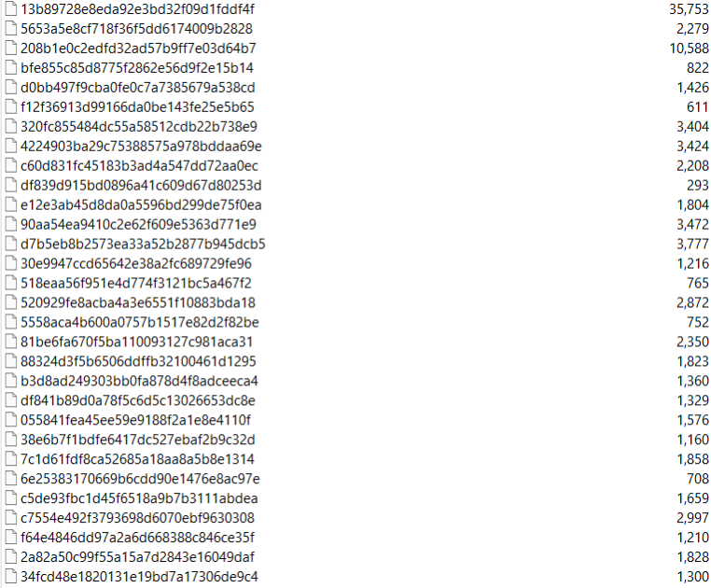Click size 2,997 of file c7554e492f3793698d6070ebf9630308
Image resolution: width=711 pixels, height=588 pixels.
click(692, 518)
